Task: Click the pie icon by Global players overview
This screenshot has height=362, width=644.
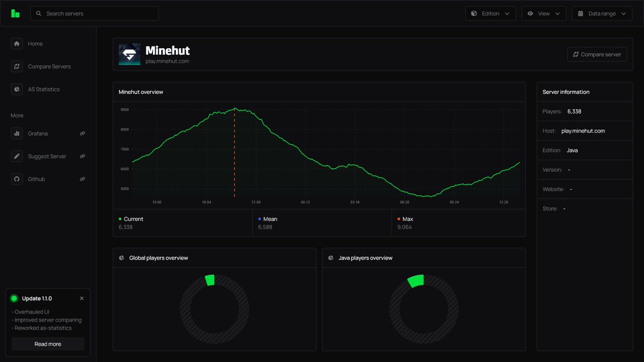Action: click(122, 258)
